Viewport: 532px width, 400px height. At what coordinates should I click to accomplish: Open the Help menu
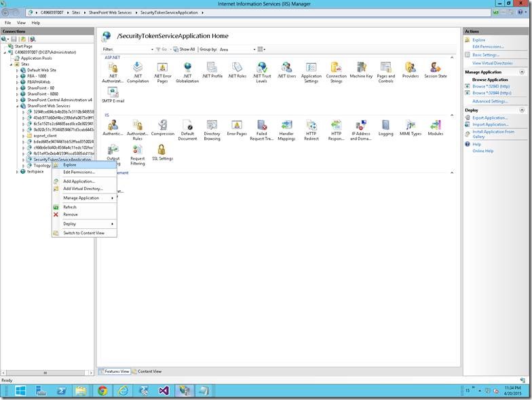(35, 23)
